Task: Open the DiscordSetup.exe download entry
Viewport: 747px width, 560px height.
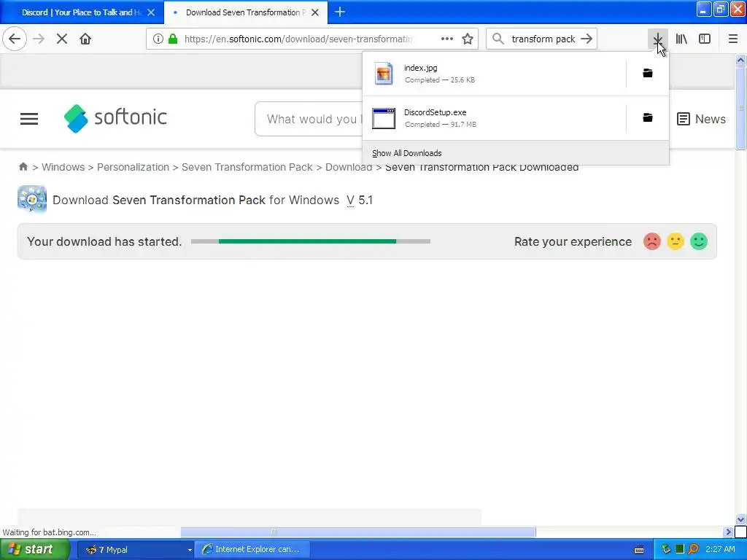Action: 494,117
